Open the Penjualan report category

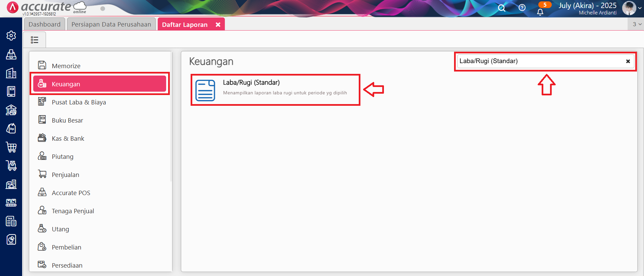(x=100, y=175)
